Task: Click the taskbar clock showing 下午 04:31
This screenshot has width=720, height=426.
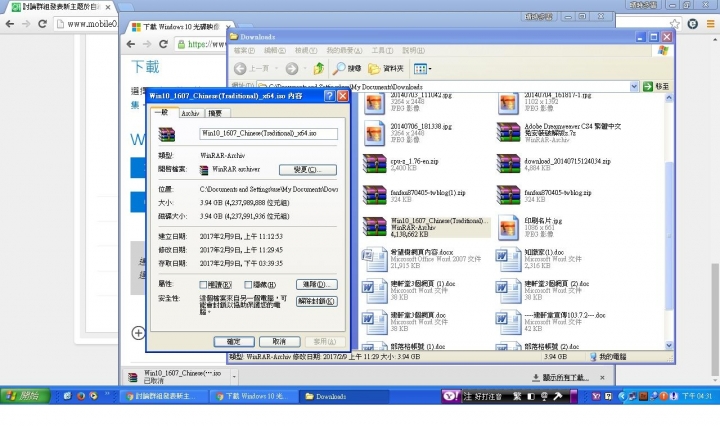Action: pos(697,396)
